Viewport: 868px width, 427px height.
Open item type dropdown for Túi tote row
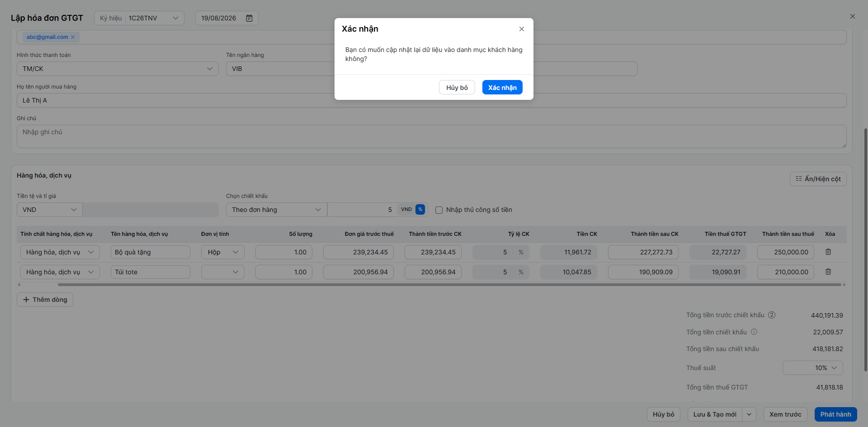(x=60, y=272)
